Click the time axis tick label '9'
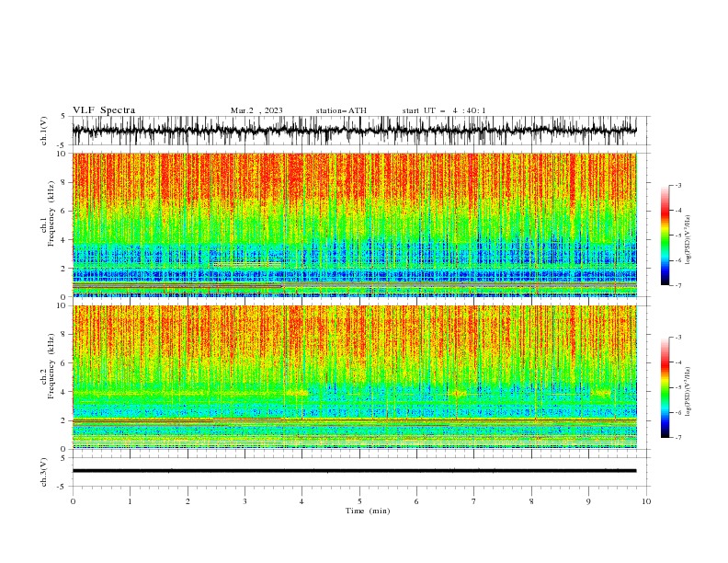Viewport: 728px width, 563px height. tap(588, 501)
